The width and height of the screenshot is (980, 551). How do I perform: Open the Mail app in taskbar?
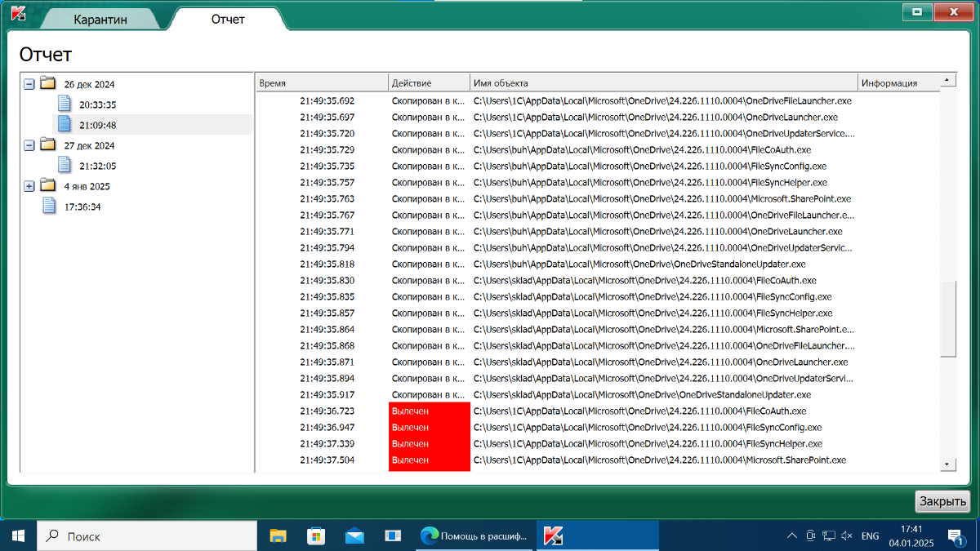354,536
